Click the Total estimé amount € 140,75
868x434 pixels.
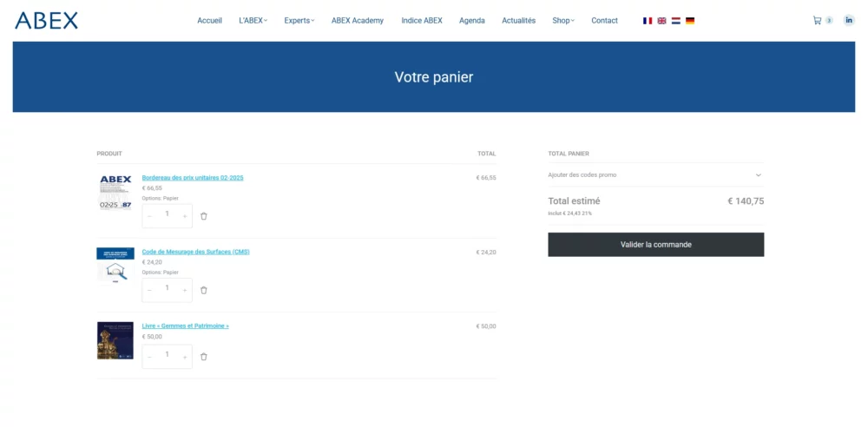746,201
